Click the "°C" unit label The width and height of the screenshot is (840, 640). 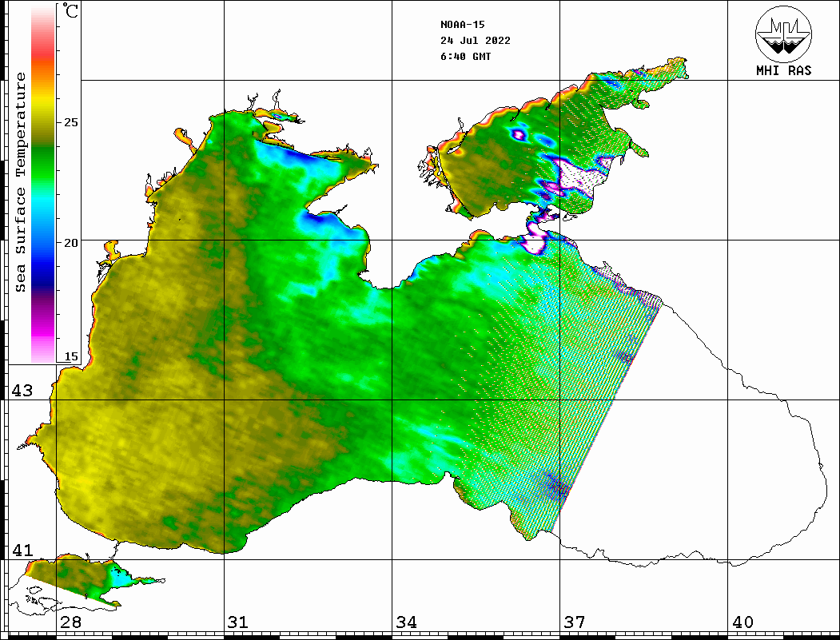[70, 10]
